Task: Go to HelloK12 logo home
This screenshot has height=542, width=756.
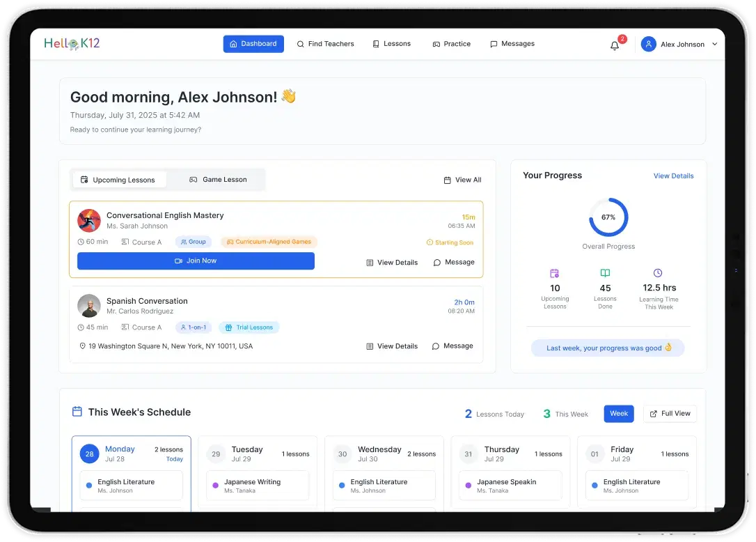Action: (x=72, y=43)
